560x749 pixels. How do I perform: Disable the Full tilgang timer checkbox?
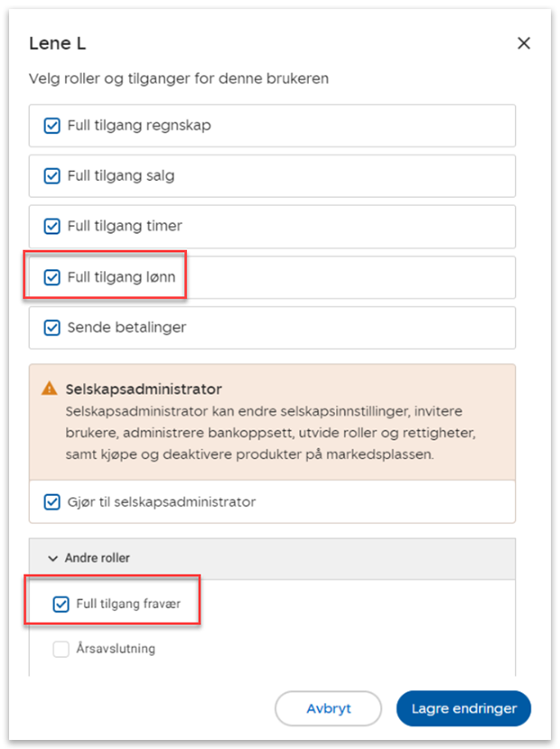(52, 226)
